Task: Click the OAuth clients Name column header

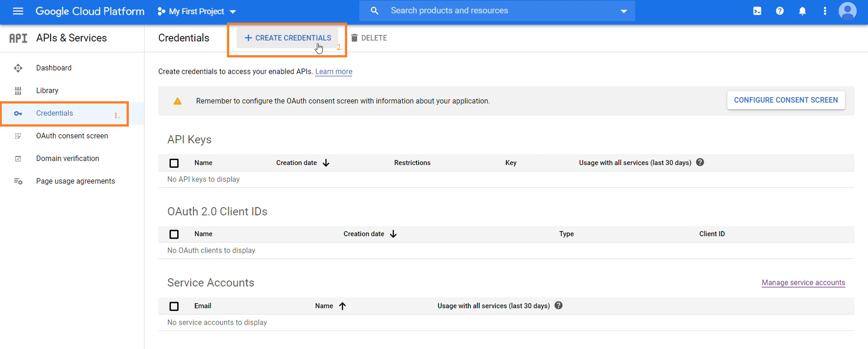Action: coord(203,234)
